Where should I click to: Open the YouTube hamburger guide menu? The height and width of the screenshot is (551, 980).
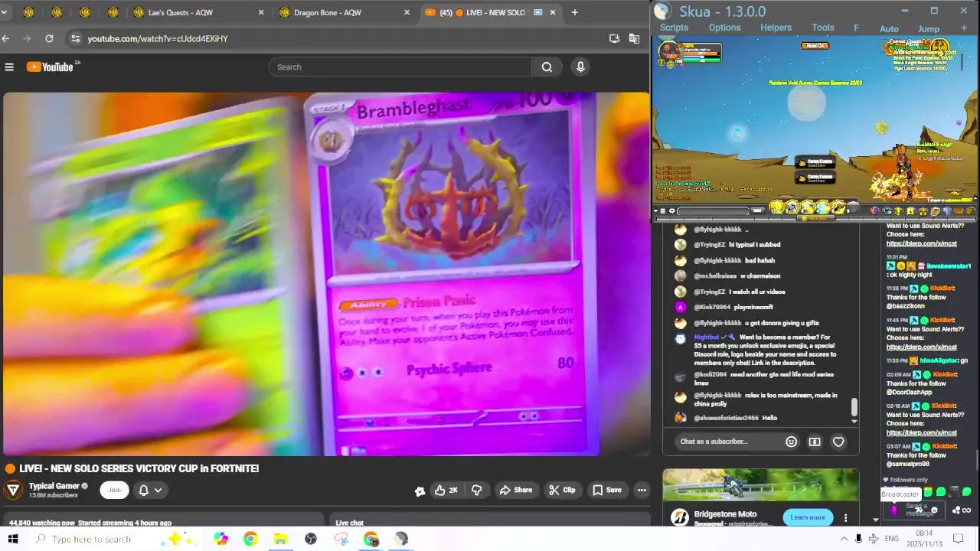click(9, 67)
